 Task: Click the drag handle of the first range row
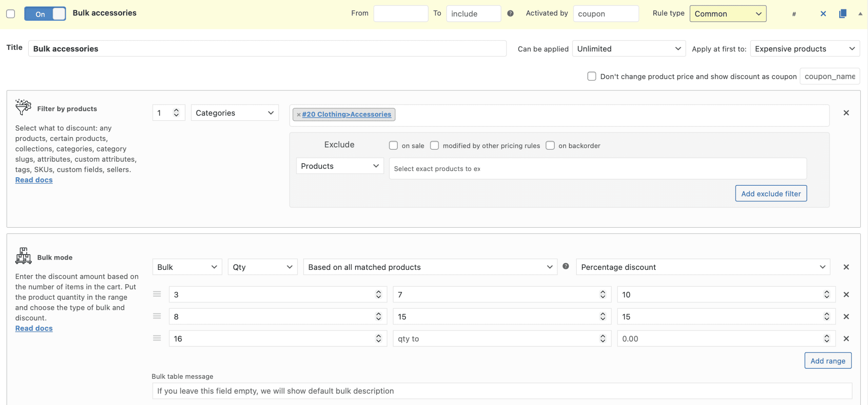[x=157, y=294]
